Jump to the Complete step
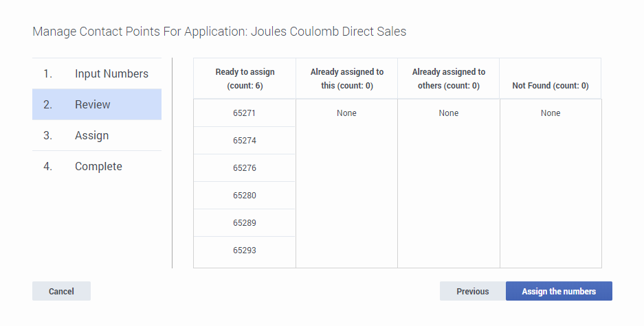The height and width of the screenshot is (326, 644). 98,166
